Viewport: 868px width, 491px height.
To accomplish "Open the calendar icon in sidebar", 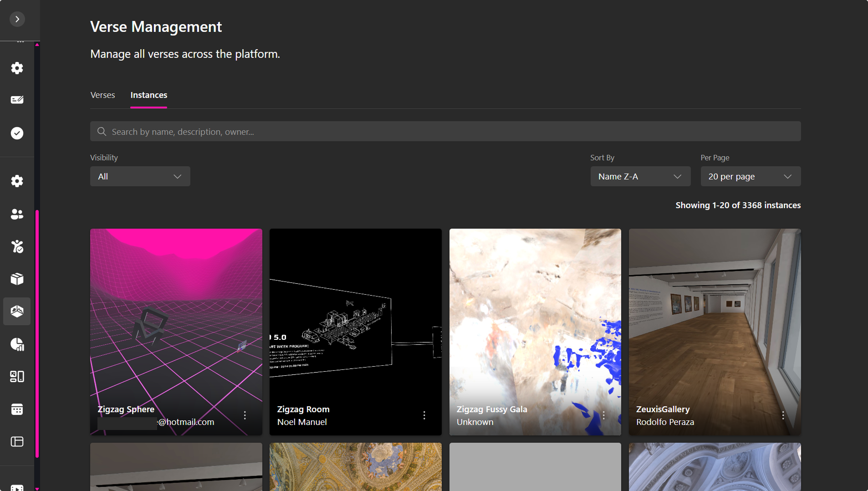I will tap(17, 409).
